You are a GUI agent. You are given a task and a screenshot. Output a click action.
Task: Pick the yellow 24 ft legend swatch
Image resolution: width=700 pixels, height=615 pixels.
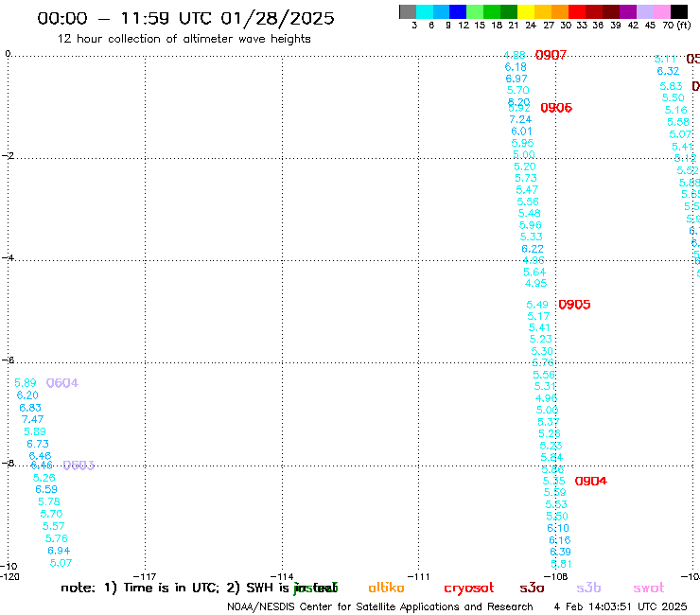(x=525, y=12)
